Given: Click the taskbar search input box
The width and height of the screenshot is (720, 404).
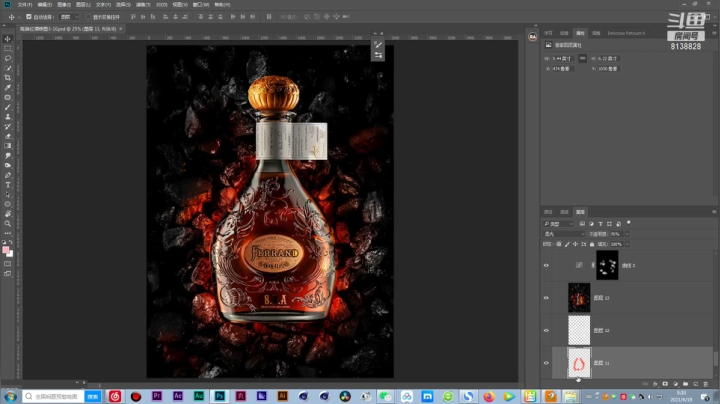Looking at the screenshot, I should click(x=53, y=396).
